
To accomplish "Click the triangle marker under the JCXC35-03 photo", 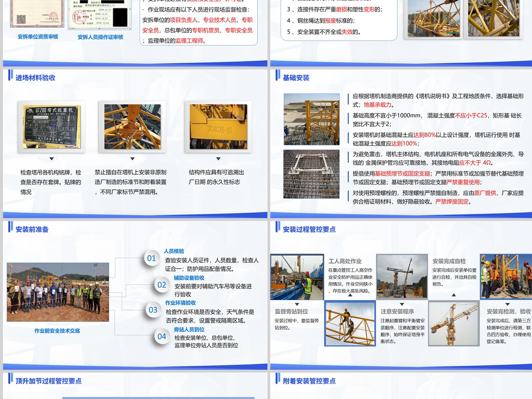I will coord(218,159).
